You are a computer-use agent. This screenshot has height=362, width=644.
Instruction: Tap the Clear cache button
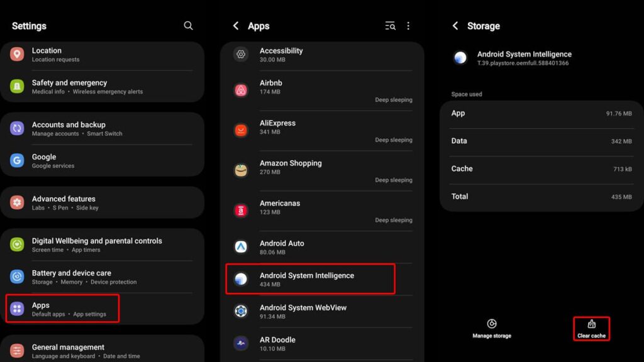591,329
